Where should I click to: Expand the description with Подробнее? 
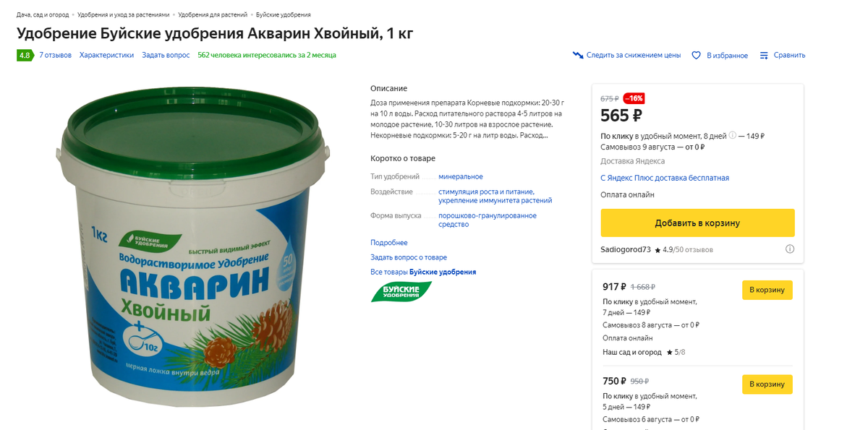(x=389, y=243)
